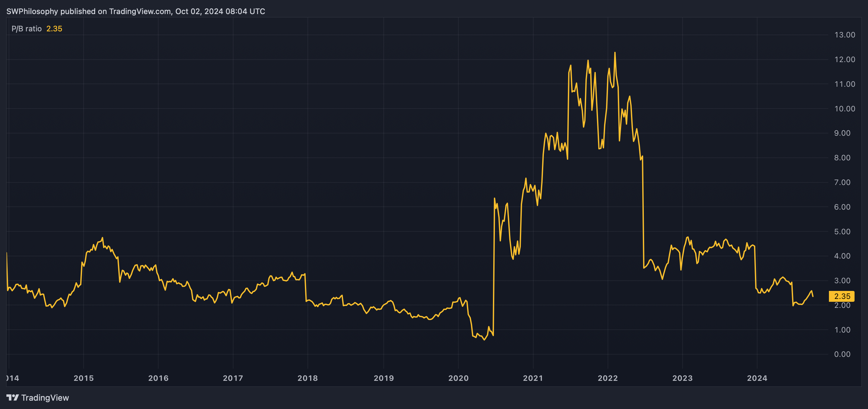Click the P/B ratio indicator label
868x409 pixels.
pyautogui.click(x=27, y=28)
